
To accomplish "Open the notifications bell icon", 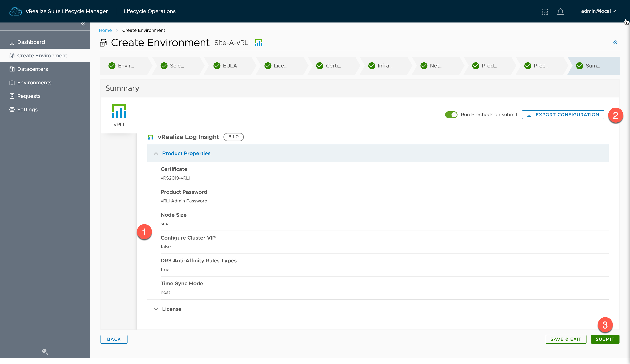I will click(x=560, y=12).
